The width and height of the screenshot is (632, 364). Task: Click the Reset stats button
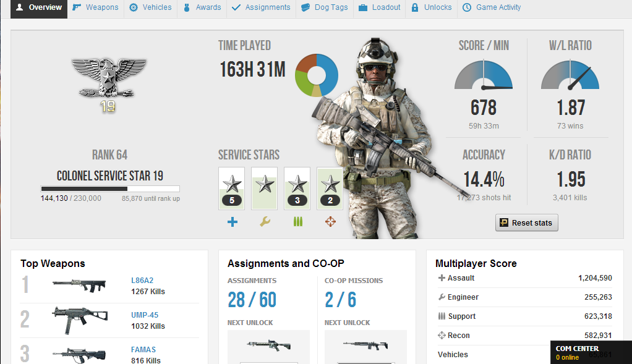[x=526, y=222]
